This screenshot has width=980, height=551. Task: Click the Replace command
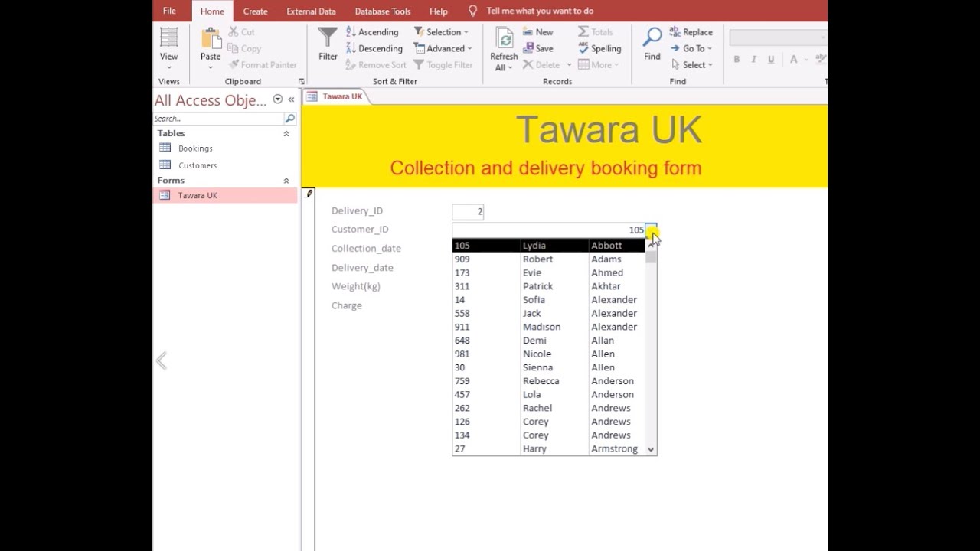click(691, 32)
